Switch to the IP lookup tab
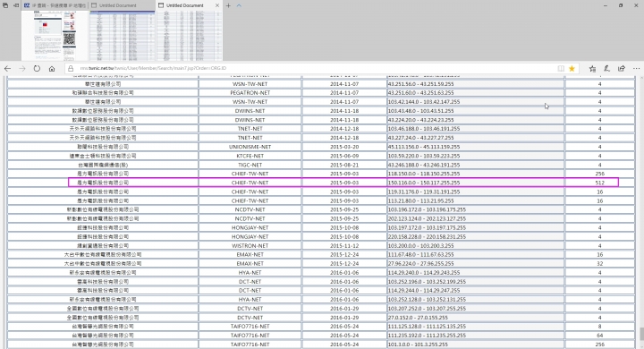644x349 pixels. [x=55, y=5]
